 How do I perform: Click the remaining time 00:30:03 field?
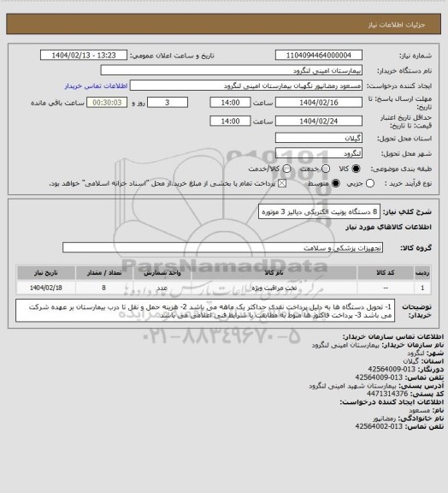click(107, 103)
